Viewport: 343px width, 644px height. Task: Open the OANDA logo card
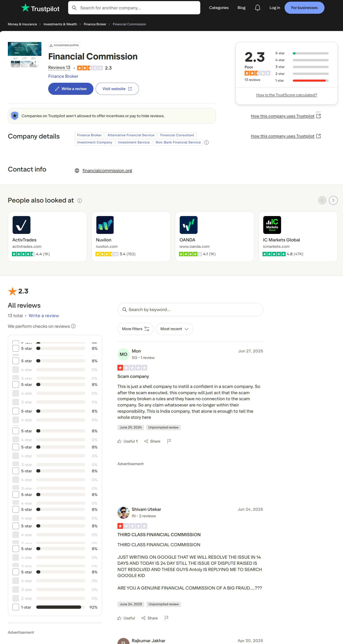coord(188,225)
